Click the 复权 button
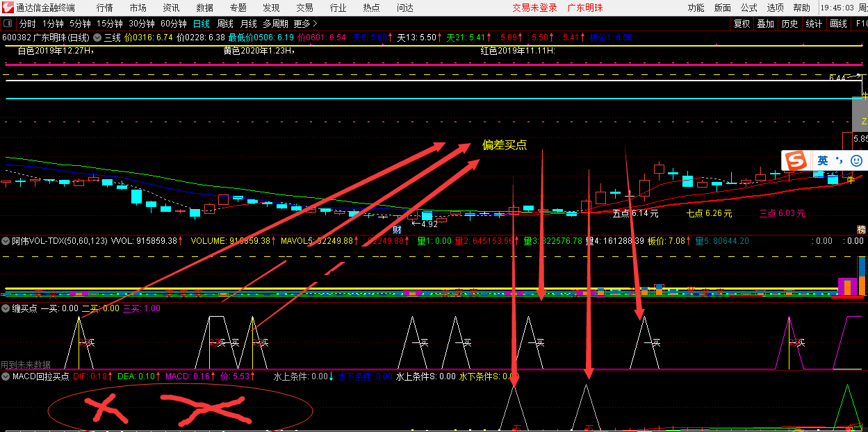 click(742, 24)
